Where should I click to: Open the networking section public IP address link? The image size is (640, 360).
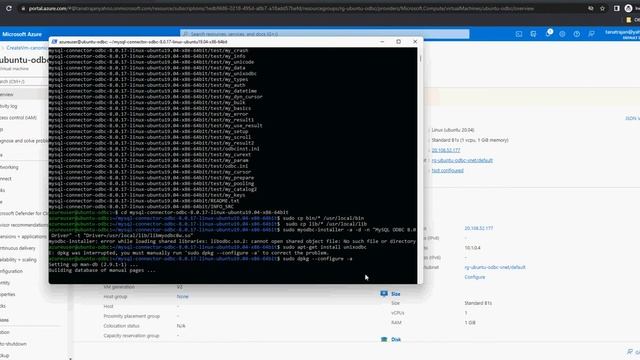pos(478,228)
